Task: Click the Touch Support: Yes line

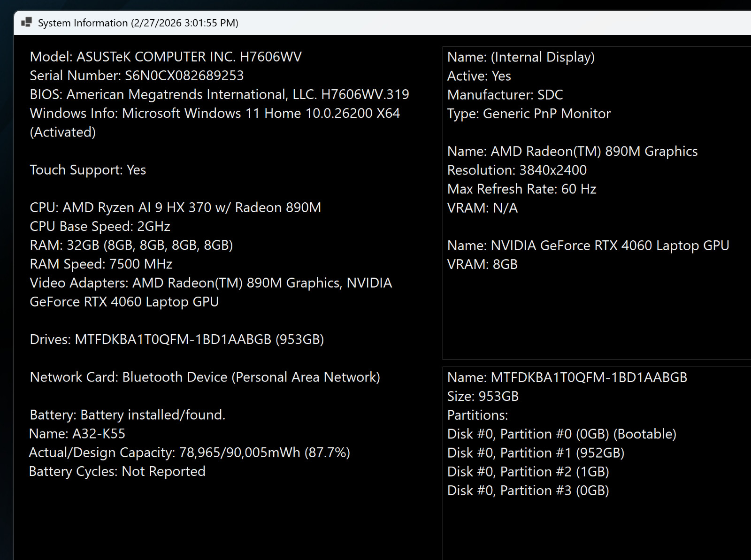Action: [x=88, y=170]
